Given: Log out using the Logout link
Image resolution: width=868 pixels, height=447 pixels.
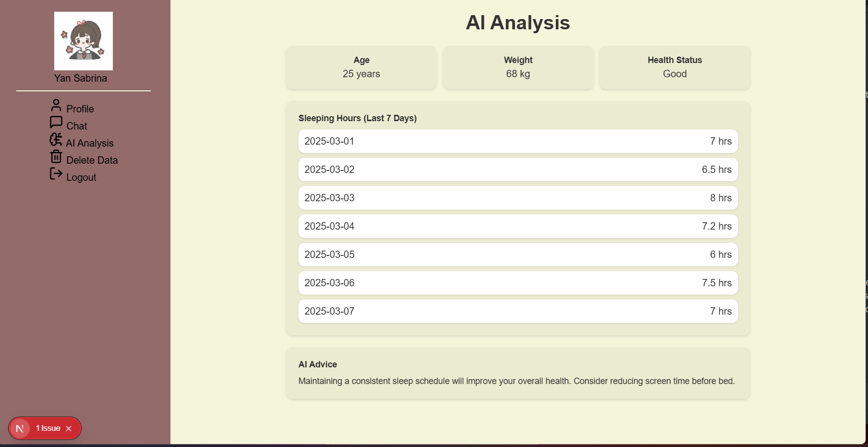Looking at the screenshot, I should pos(81,177).
